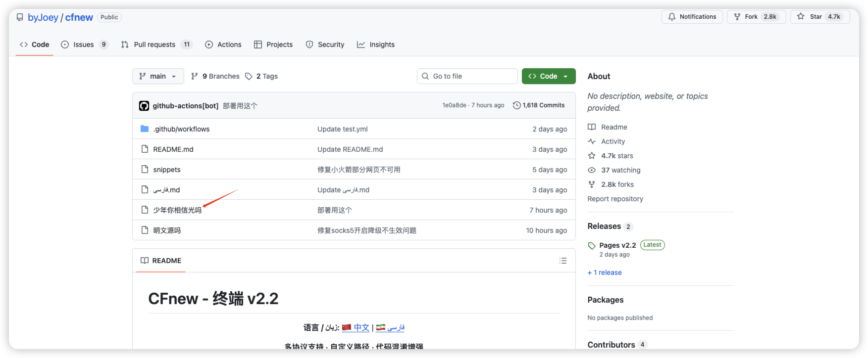868x358 pixels.
Task: Open the Pull requests tab
Action: tap(154, 45)
